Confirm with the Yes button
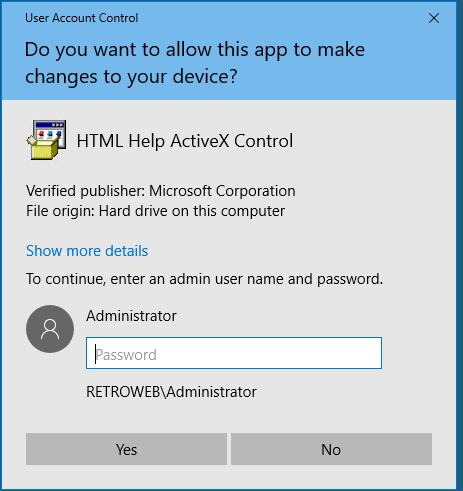 coord(126,449)
